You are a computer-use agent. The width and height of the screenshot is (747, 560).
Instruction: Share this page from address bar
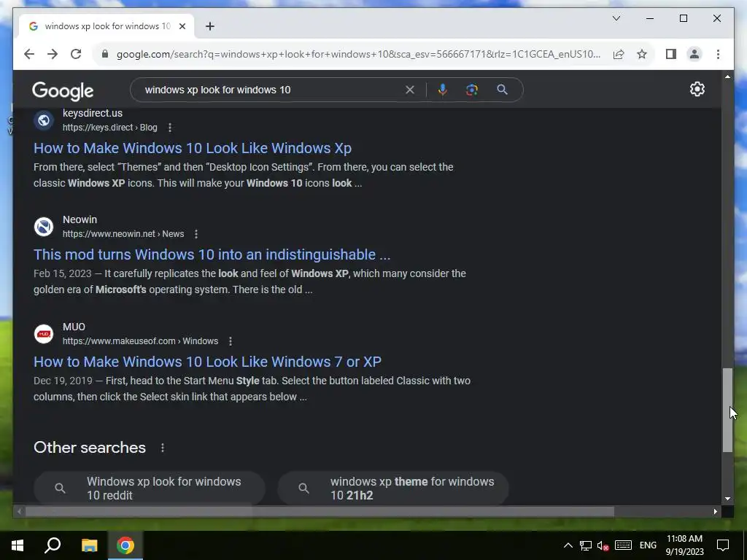pyautogui.click(x=619, y=54)
